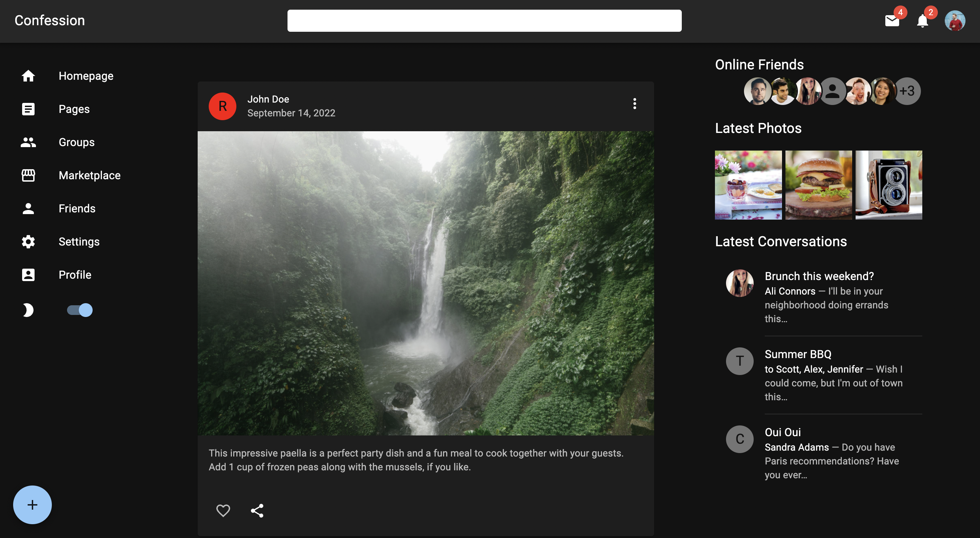
Task: Open the Profile sidebar item
Action: tap(75, 275)
